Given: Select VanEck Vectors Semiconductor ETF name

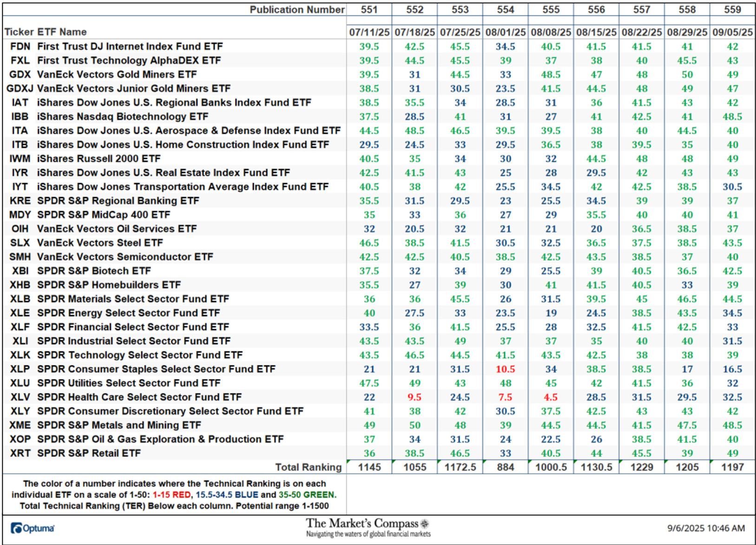Looking at the screenshot, I should (x=125, y=257).
